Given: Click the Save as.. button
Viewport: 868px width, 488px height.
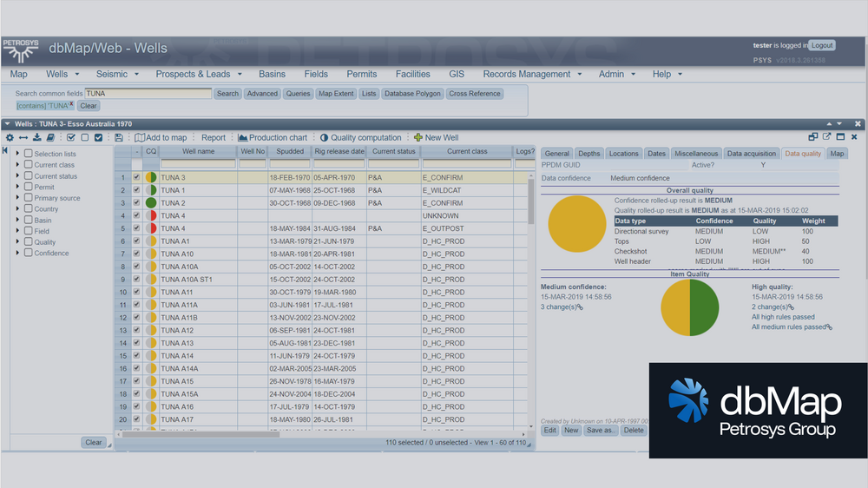Looking at the screenshot, I should (x=601, y=431).
